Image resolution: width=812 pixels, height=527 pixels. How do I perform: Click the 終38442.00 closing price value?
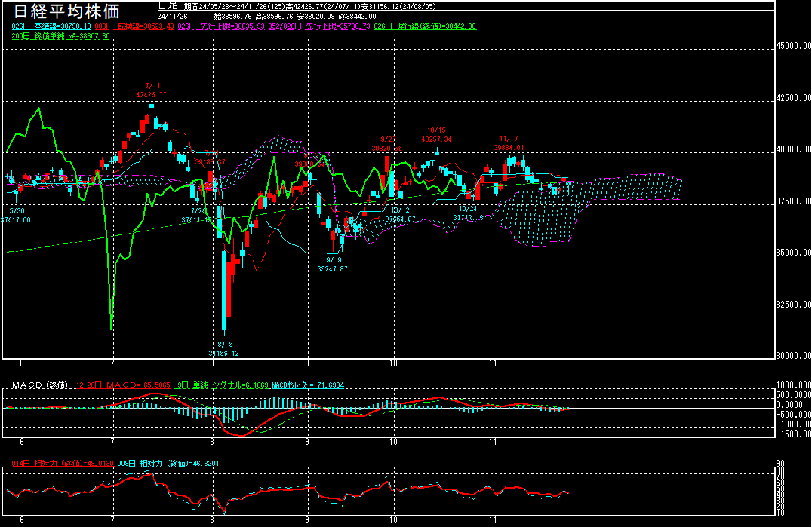tap(358, 16)
